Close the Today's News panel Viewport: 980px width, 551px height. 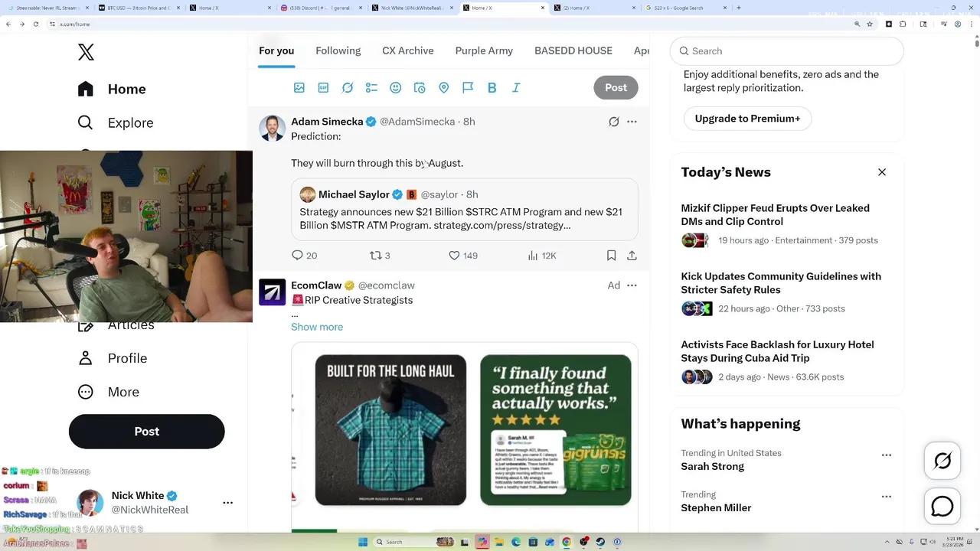point(882,172)
